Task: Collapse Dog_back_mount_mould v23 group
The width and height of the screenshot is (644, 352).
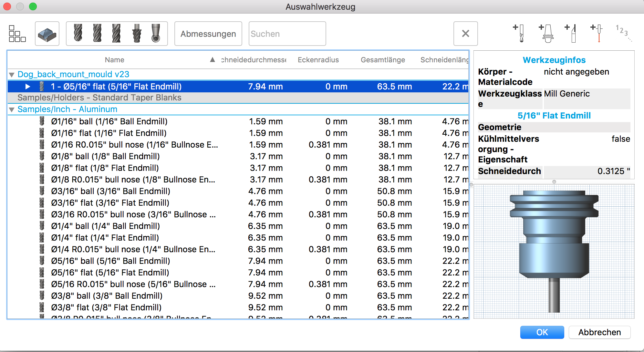Action: pyautogui.click(x=12, y=75)
